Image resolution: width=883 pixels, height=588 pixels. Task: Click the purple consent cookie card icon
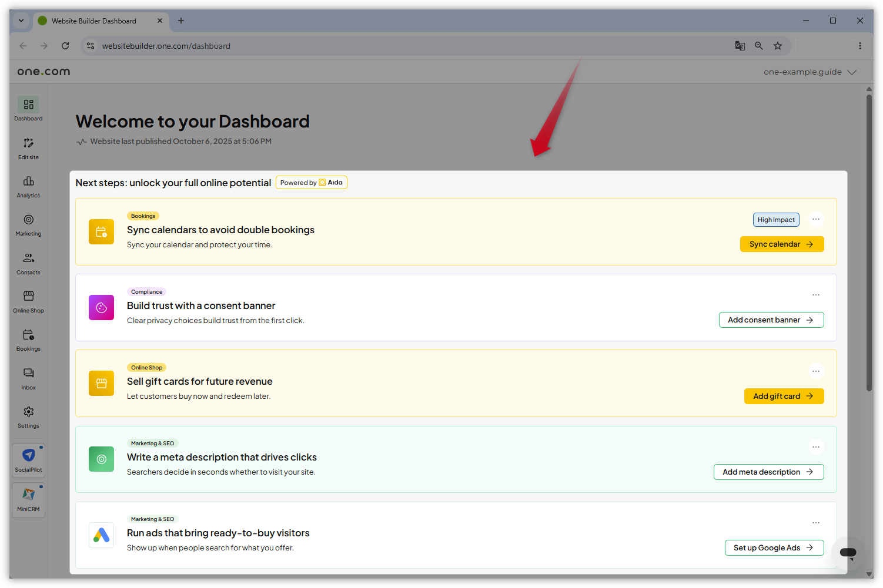click(x=101, y=307)
